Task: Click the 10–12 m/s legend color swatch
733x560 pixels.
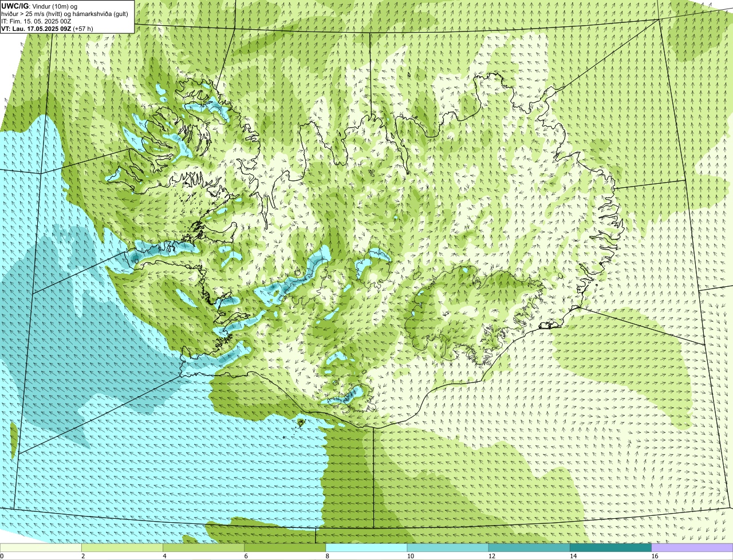Action: 448,547
